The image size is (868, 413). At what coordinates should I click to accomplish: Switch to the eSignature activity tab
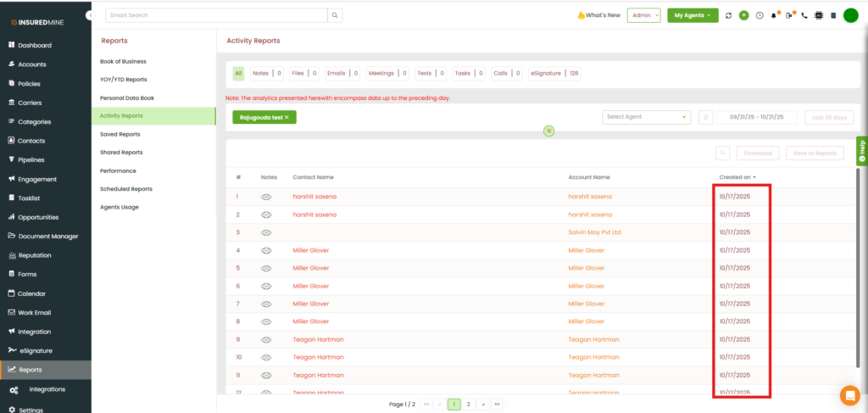pos(546,74)
